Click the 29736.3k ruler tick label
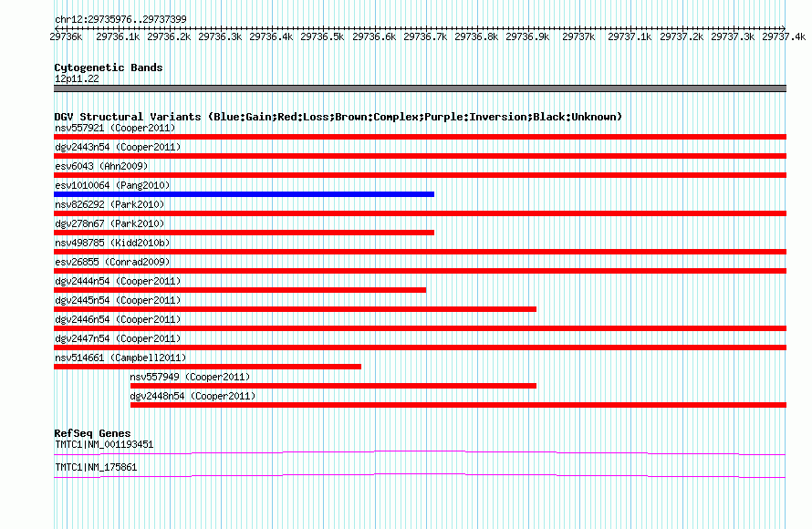Screen dimensions: 812x529 point(220,36)
